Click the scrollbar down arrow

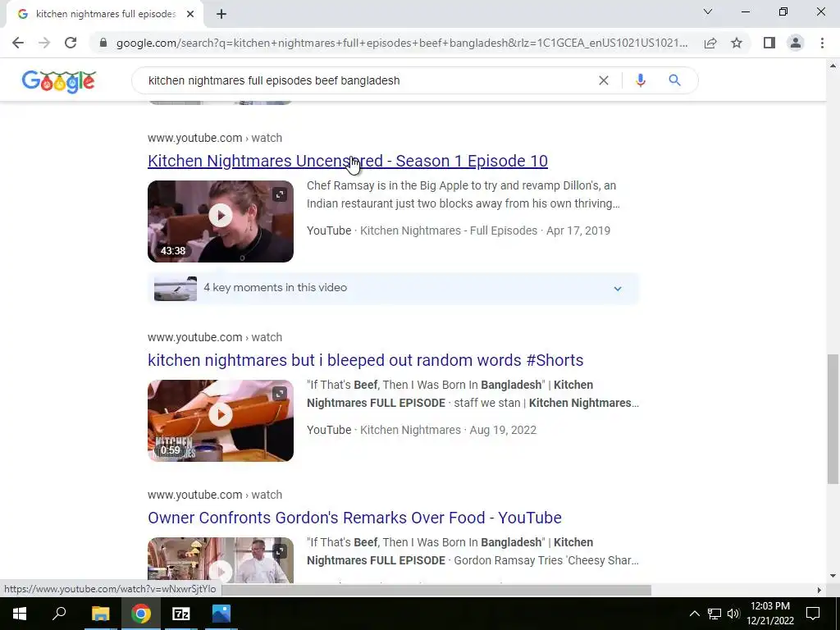833,576
